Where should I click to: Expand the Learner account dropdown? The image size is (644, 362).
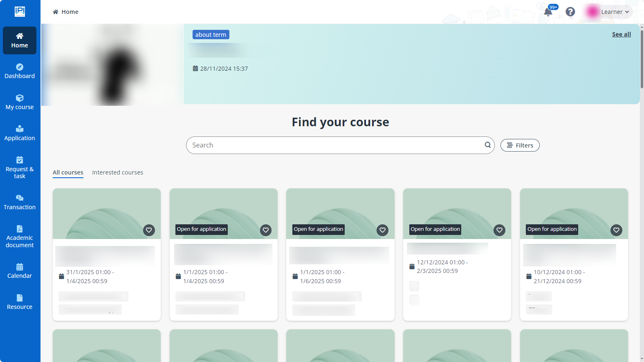[x=615, y=12]
